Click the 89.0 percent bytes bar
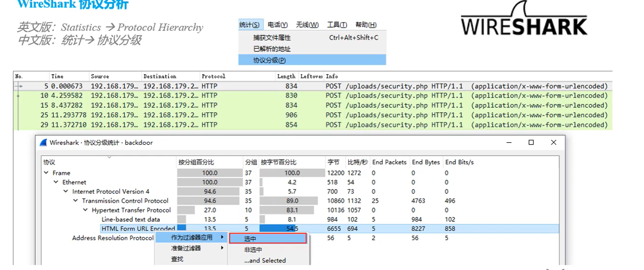Image resolution: width=644 pixels, height=270 pixels. click(x=292, y=201)
